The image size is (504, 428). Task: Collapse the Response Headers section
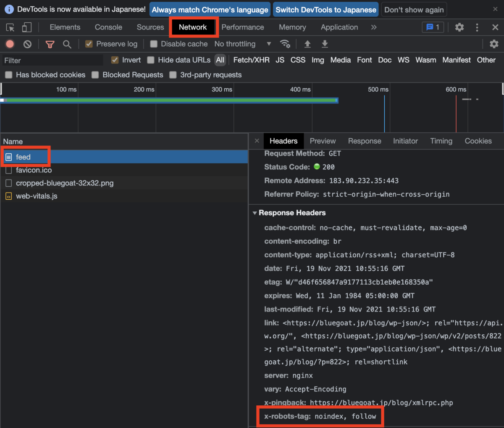[255, 213]
